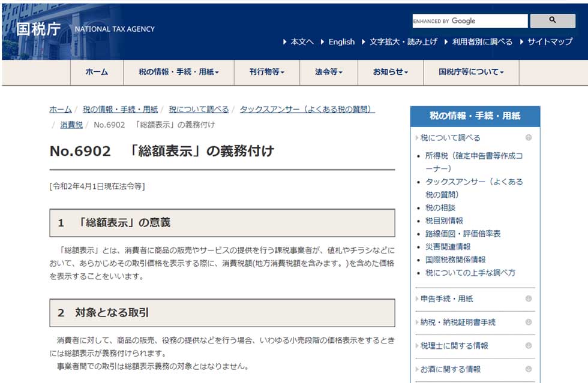Image resolution: width=588 pixels, height=383 pixels.
Task: Click circle icon beside 税について調べる
Action: pyautogui.click(x=529, y=137)
